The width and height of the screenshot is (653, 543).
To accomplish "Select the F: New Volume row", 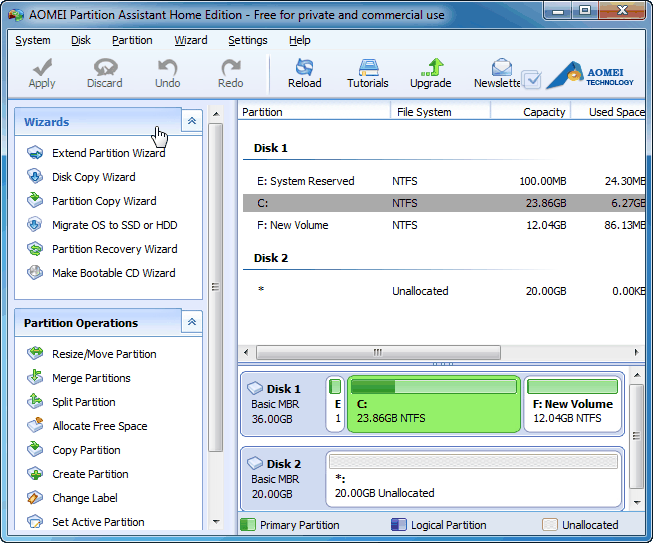I will point(444,225).
